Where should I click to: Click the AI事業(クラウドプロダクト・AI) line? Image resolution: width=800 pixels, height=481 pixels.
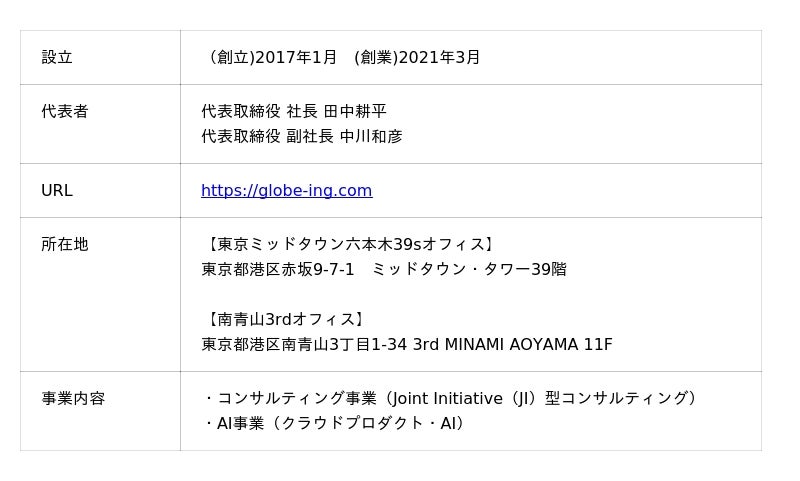336,424
